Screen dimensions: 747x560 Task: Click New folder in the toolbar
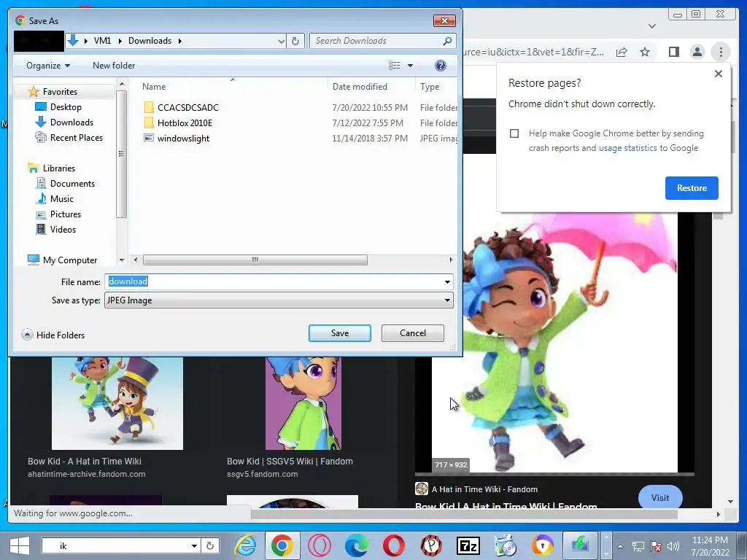coord(114,66)
